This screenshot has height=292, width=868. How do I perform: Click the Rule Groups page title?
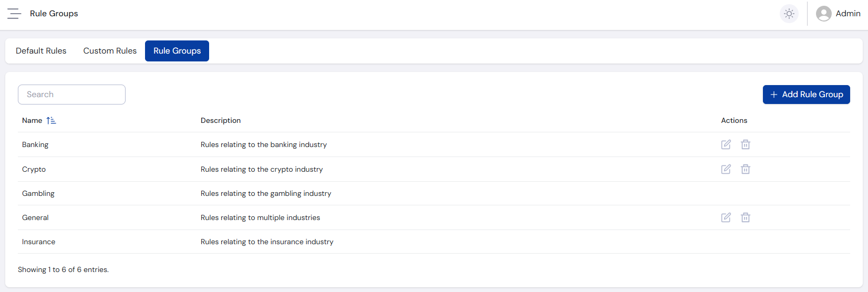pos(54,14)
